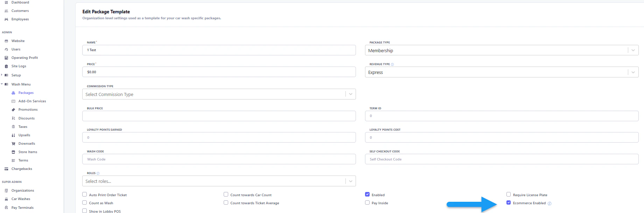The image size is (644, 213).
Task: Open the Organizations link under Super Admin
Action: [23, 191]
